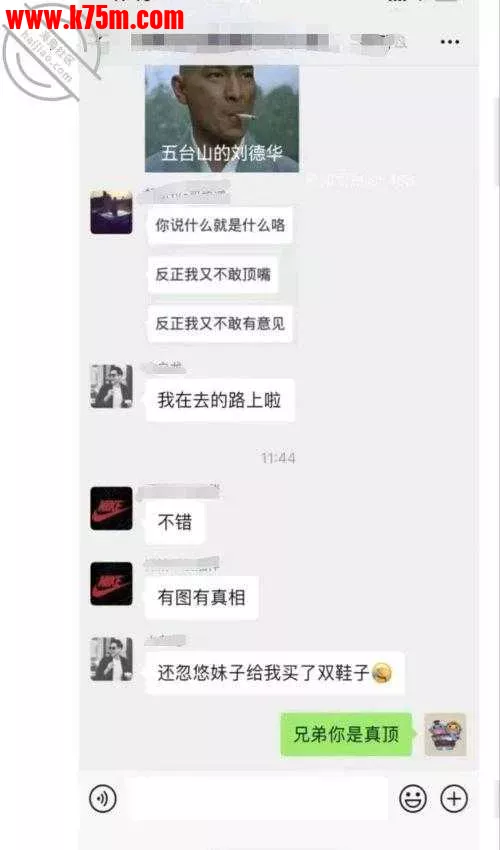Open the 五台山的刘德华 meme image
This screenshot has height=850, width=500.
tap(222, 119)
